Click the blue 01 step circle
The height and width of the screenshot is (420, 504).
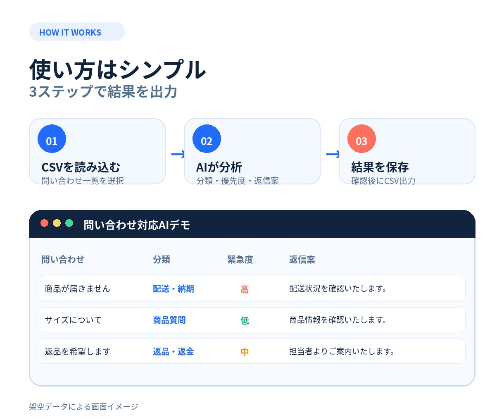coord(52,139)
